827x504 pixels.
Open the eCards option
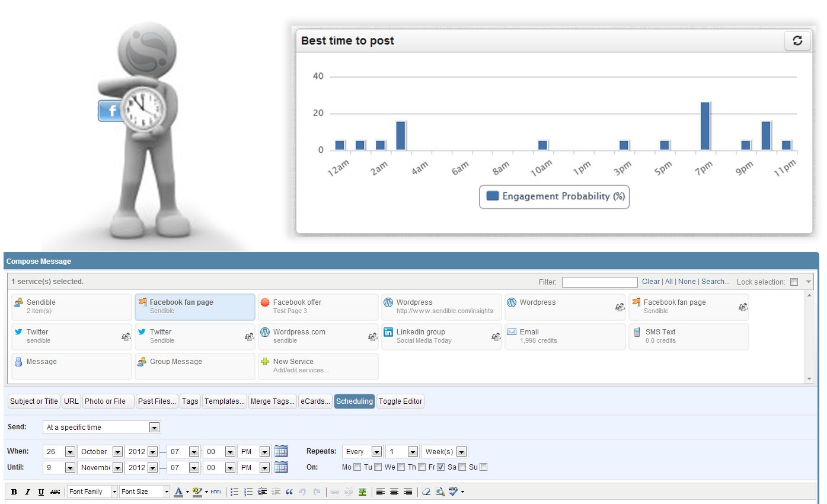[315, 401]
